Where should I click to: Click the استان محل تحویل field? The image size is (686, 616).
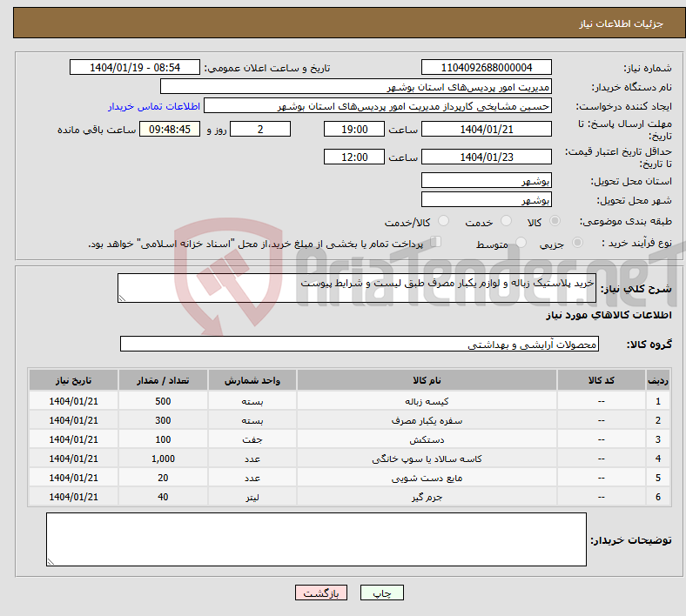(x=486, y=181)
